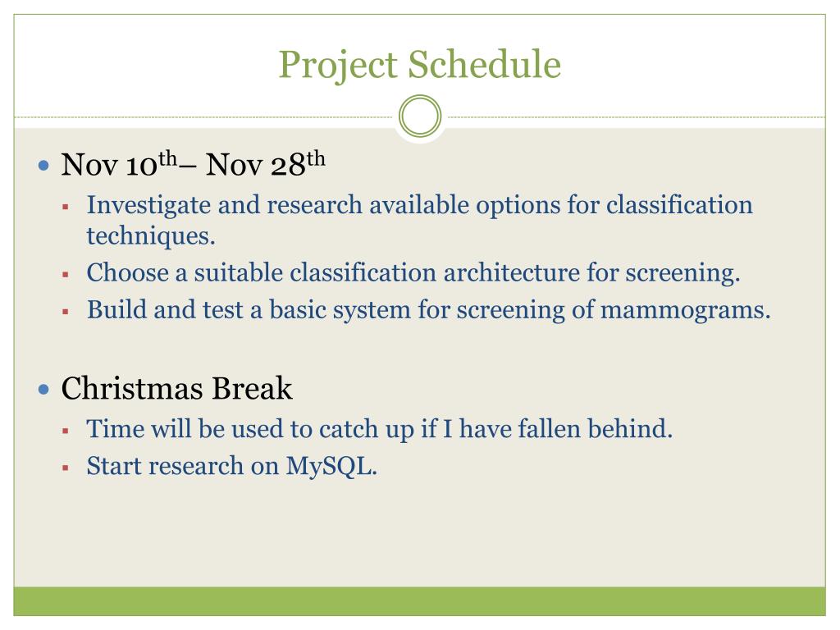Click the Christmas Break heading
This screenshot has height=630, width=840.
click(177, 388)
